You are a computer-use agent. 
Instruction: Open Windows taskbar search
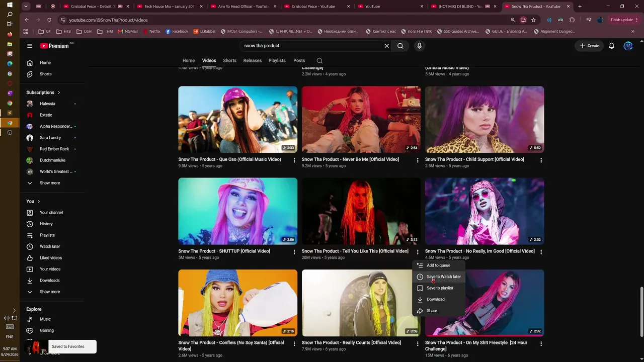pyautogui.click(x=10, y=14)
